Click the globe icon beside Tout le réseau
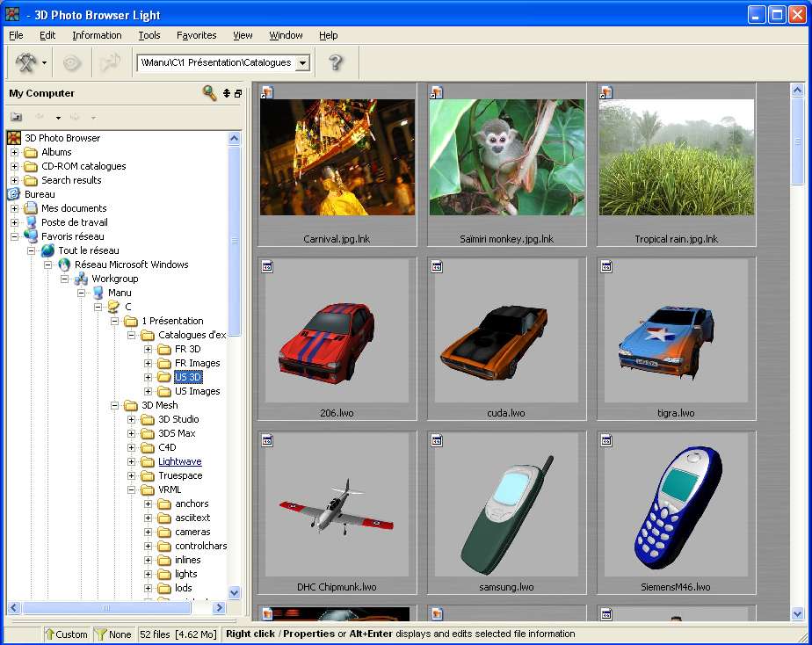This screenshot has height=645, width=812. [x=47, y=250]
